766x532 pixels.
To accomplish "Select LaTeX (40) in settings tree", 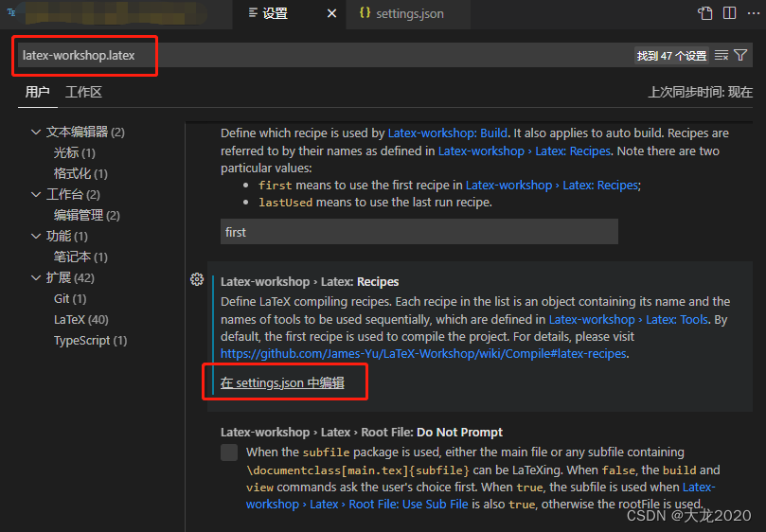I will (x=81, y=320).
